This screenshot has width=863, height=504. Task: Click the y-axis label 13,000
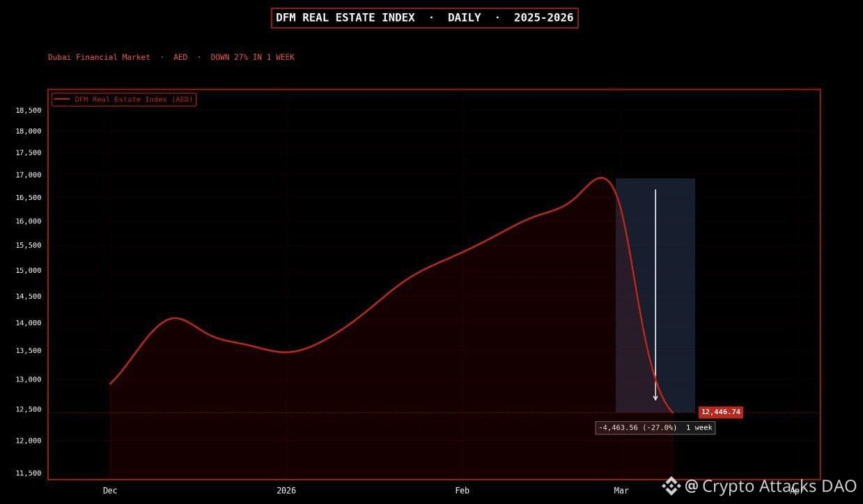29,379
